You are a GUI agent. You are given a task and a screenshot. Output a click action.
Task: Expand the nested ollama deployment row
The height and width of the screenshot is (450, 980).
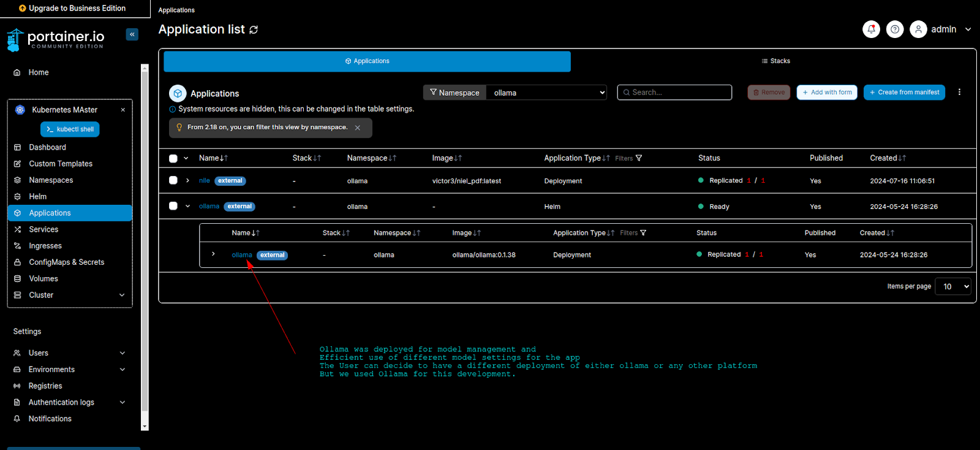213,254
